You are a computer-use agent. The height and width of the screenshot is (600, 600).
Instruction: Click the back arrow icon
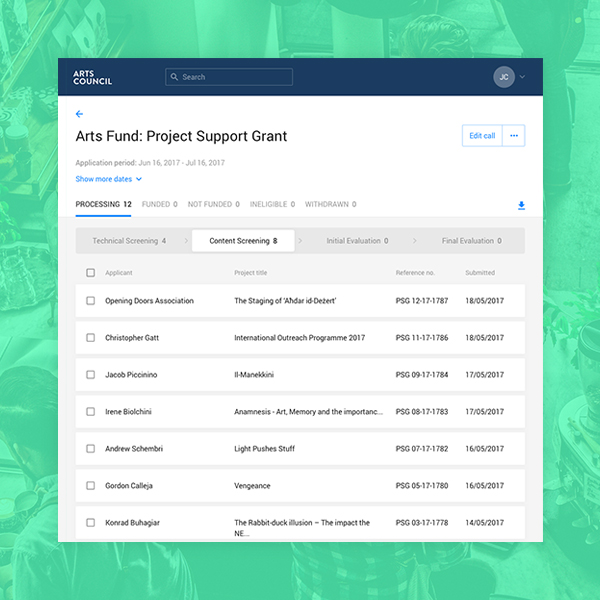80,114
